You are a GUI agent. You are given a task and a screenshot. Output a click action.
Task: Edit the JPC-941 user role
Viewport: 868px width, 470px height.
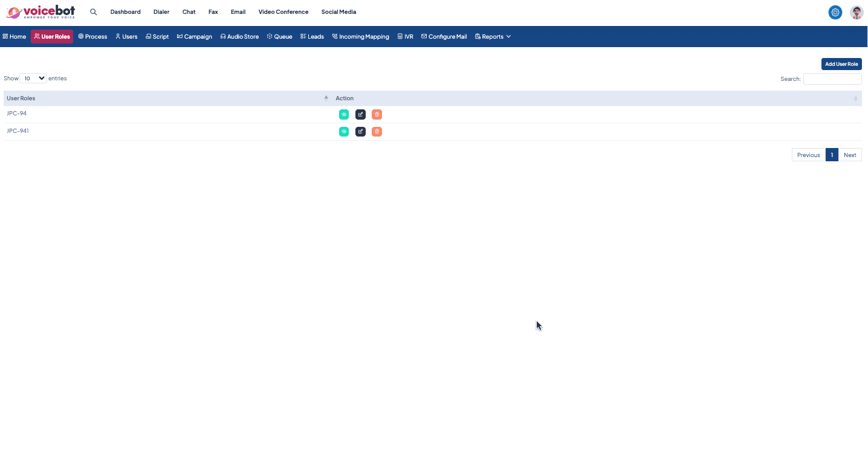point(360,132)
